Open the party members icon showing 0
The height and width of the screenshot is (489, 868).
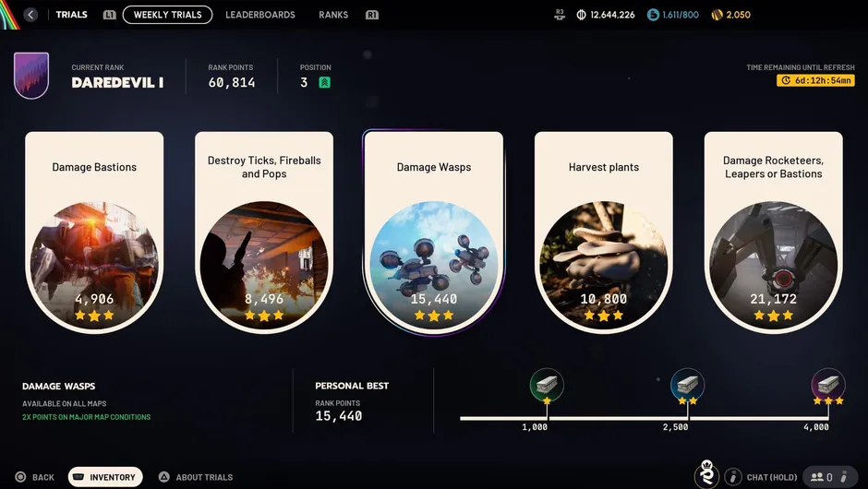click(x=821, y=477)
